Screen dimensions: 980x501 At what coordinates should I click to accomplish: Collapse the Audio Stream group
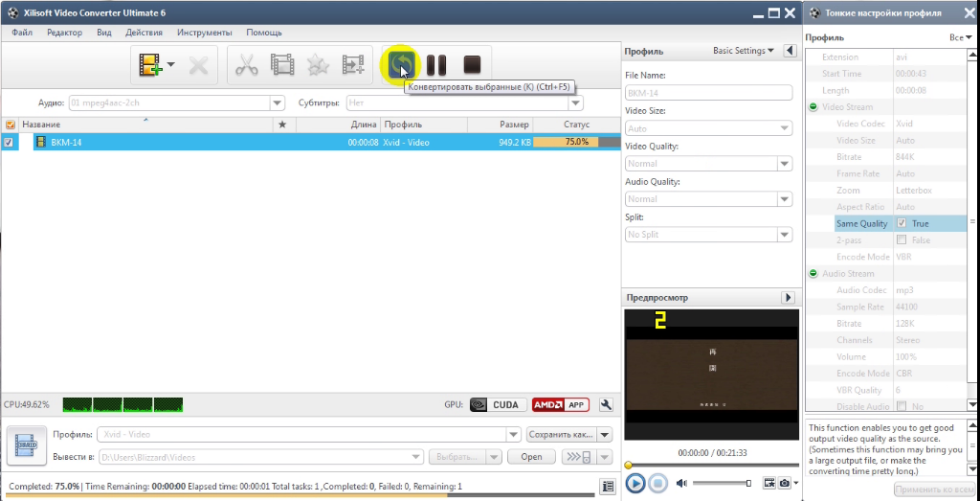813,273
